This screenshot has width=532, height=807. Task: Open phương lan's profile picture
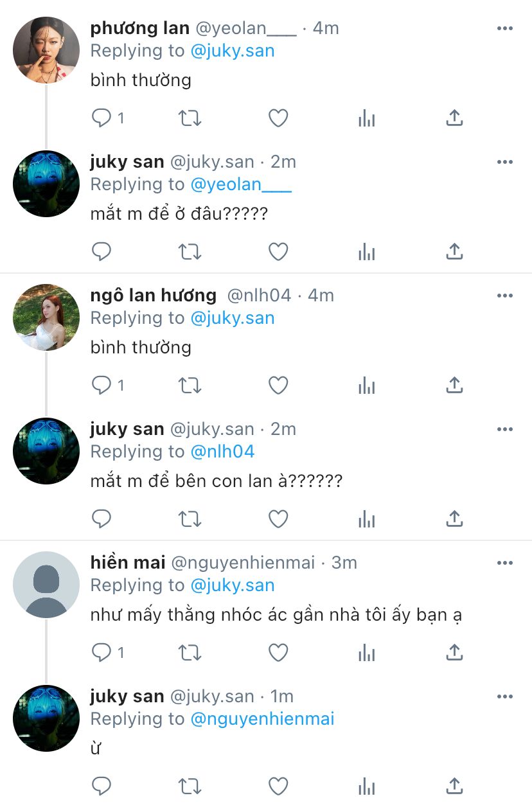46,50
